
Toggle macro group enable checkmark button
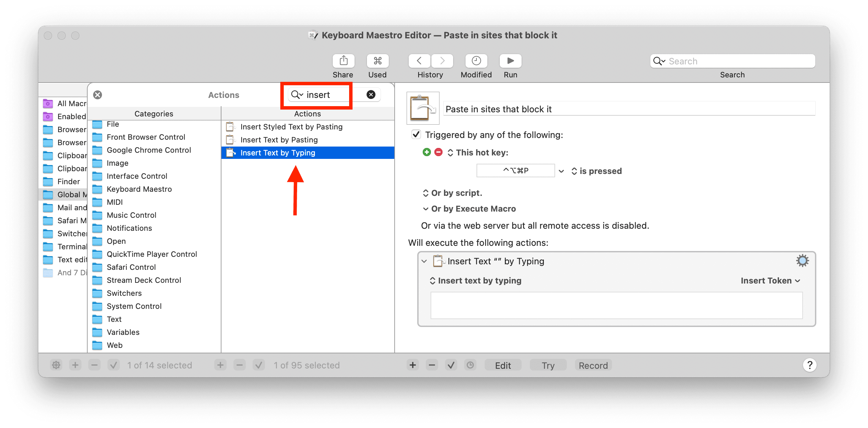coord(114,365)
